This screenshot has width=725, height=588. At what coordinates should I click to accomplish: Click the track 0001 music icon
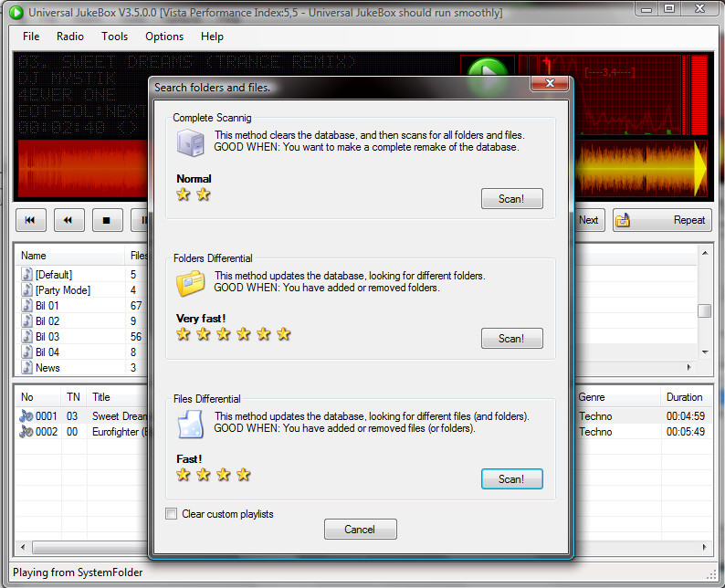pyautogui.click(x=26, y=416)
